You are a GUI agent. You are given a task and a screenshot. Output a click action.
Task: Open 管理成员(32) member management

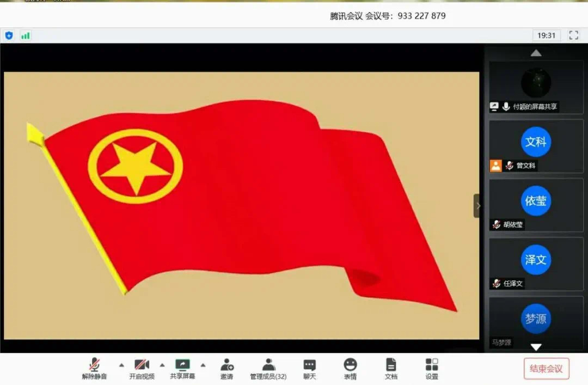(x=268, y=368)
